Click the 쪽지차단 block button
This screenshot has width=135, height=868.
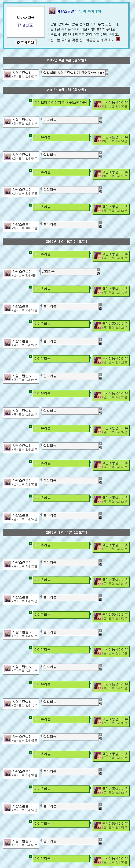(x=26, y=42)
